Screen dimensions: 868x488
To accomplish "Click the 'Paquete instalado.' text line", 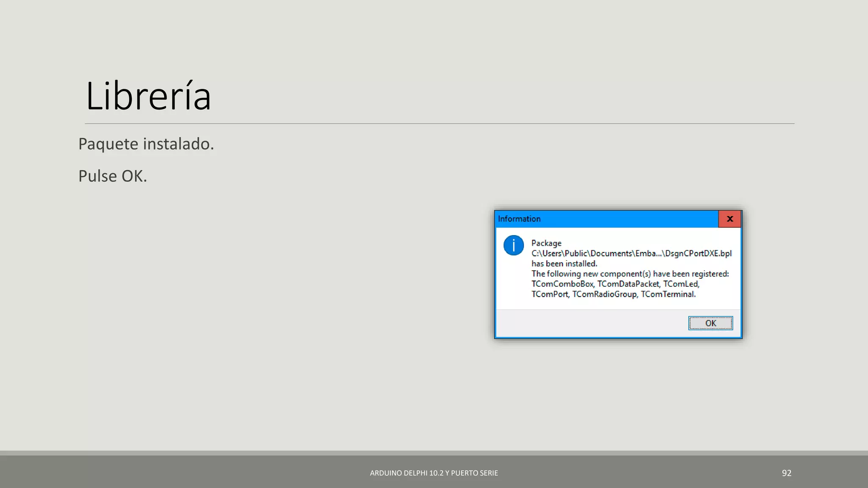I will point(146,144).
